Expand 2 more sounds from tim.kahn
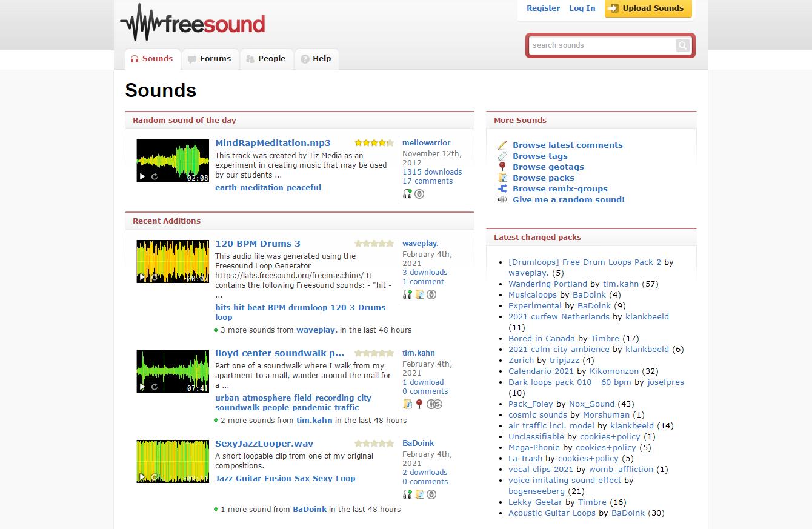The width and height of the screenshot is (812, 529). (x=216, y=421)
